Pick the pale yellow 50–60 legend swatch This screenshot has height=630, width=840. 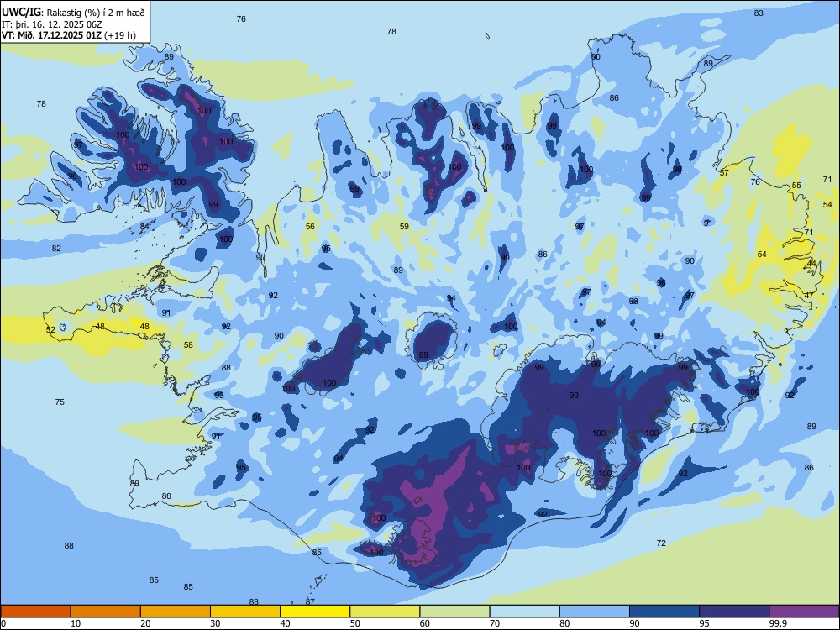[x=386, y=612]
